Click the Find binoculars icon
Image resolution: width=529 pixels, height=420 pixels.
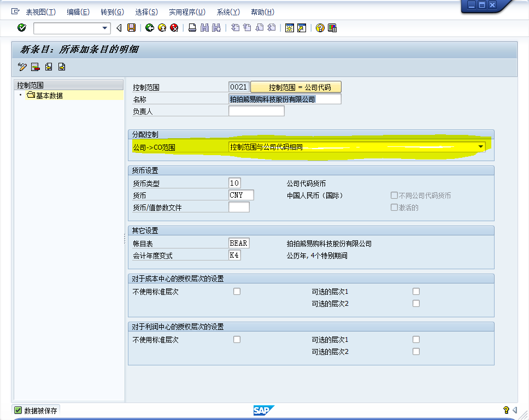click(x=204, y=28)
